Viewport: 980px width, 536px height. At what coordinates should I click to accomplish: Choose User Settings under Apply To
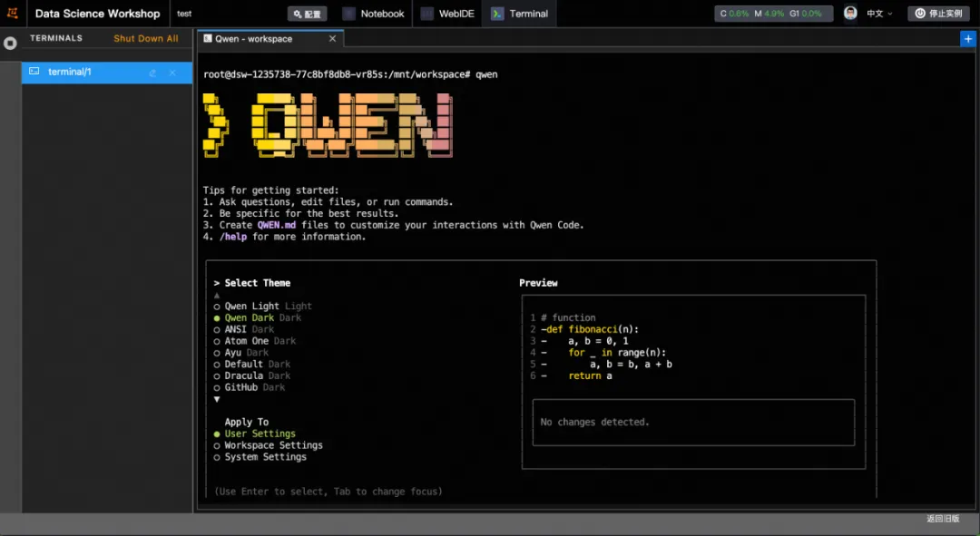click(254, 434)
